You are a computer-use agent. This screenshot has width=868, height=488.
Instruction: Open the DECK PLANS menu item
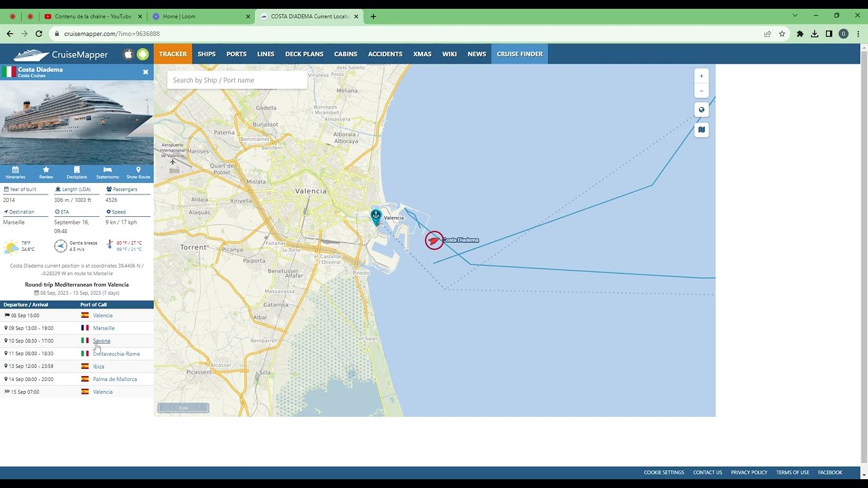tap(304, 54)
